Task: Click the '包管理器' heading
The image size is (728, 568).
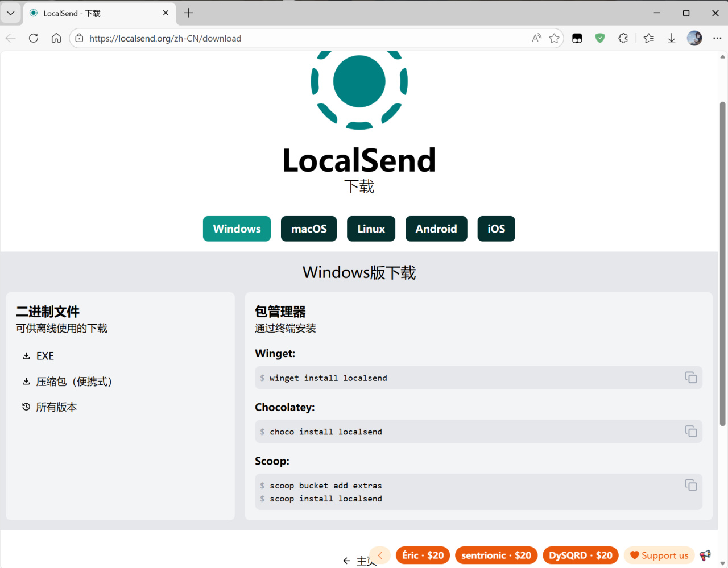Action: [280, 312]
